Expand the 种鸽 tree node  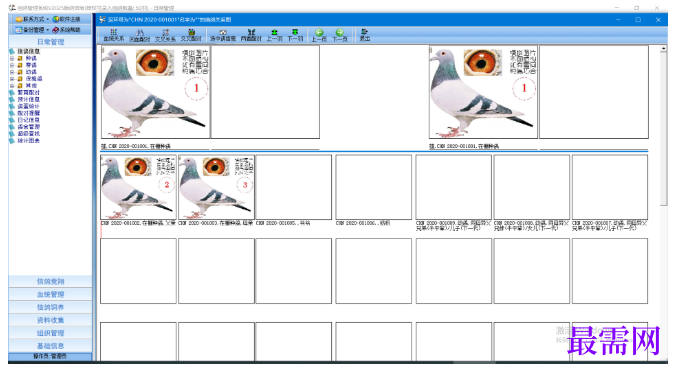click(12, 58)
